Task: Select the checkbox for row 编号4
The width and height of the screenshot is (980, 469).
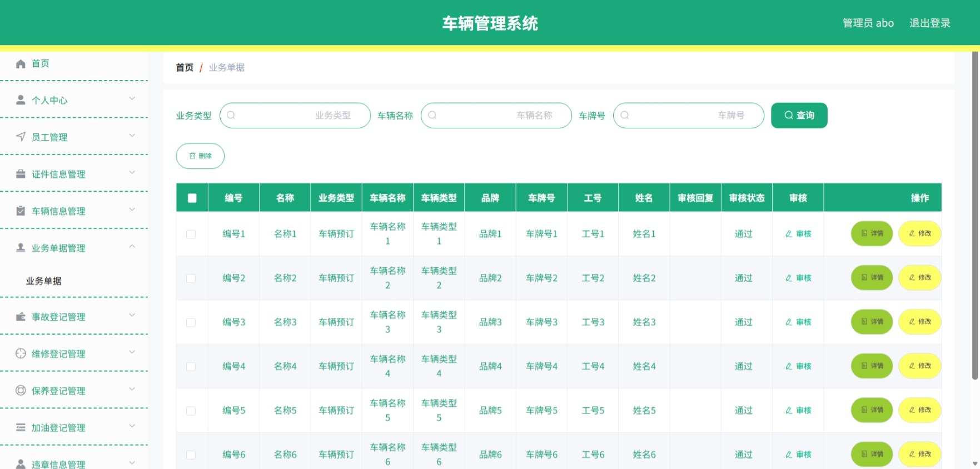Action: 191,367
